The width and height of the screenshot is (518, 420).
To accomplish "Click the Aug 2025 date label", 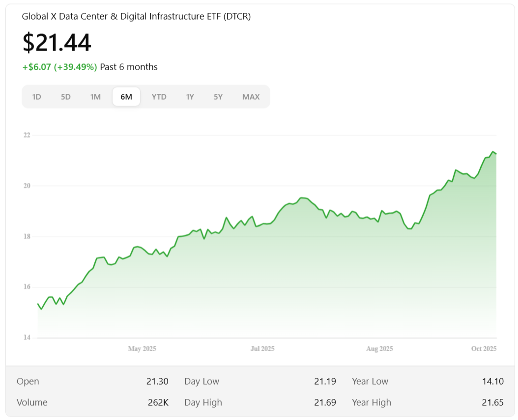I will point(379,349).
